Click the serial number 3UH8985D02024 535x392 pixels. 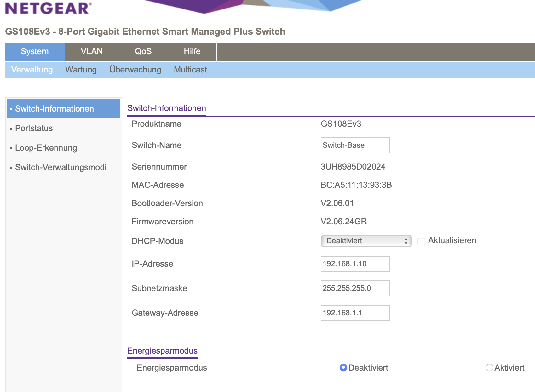point(353,167)
